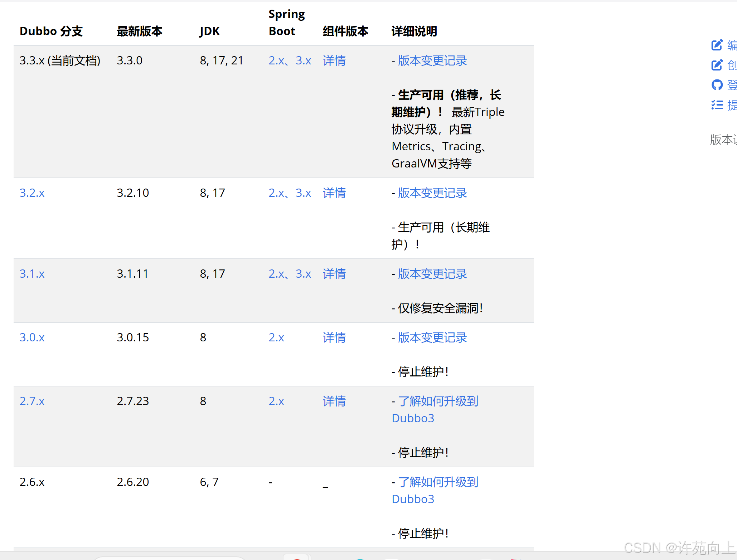737x560 pixels.
Task: Select latest version cell 3.0.15
Action: (133, 337)
